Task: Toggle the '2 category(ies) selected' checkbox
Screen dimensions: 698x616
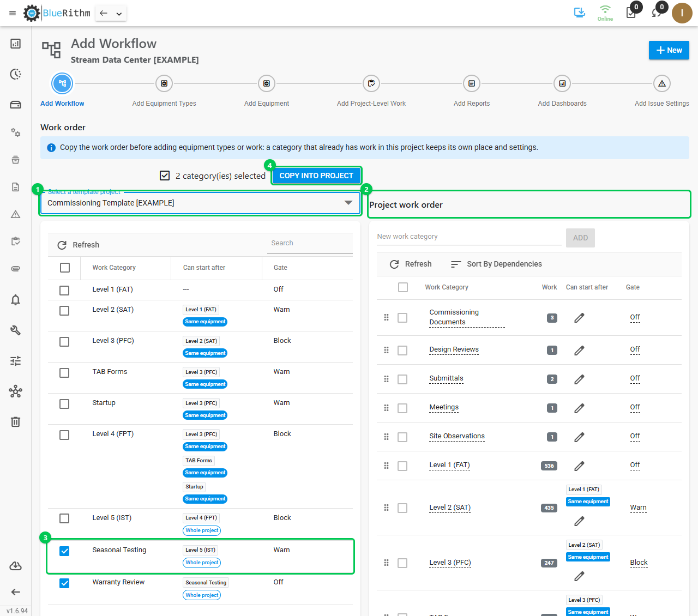Action: 165,176
